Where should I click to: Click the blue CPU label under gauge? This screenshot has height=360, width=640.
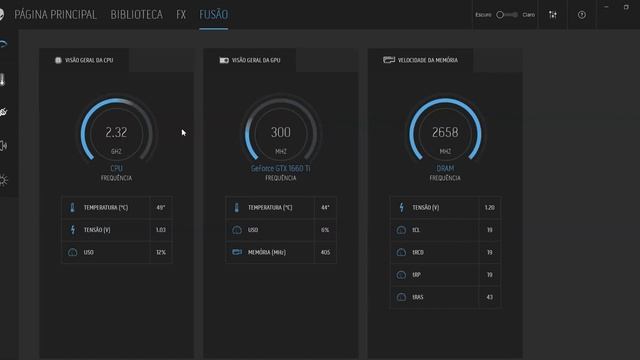pos(116,168)
